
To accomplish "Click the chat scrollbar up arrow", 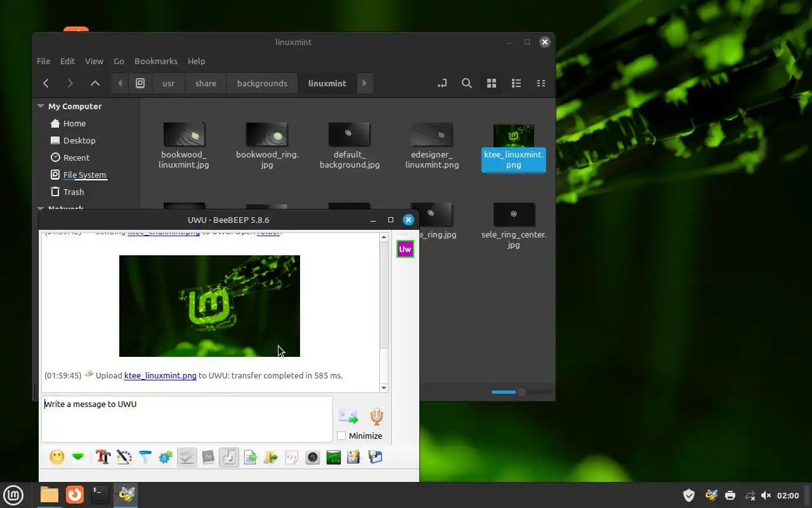I will (x=384, y=237).
